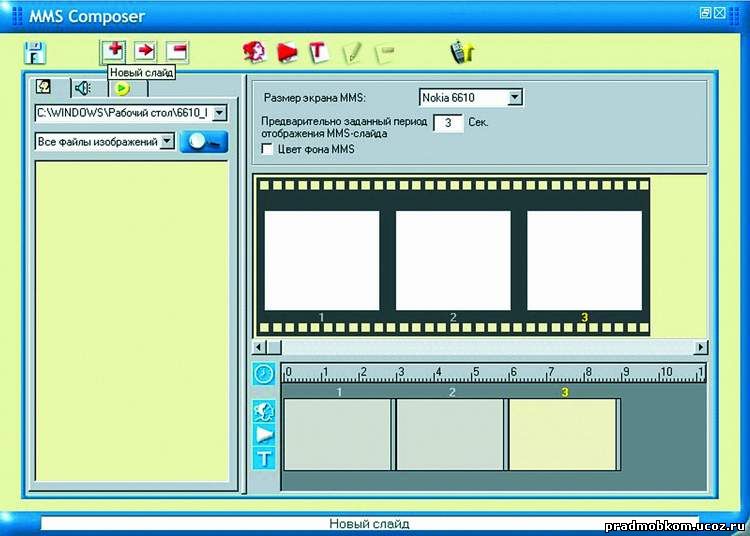
Task: Delete slide using the minus icon
Action: point(177,51)
